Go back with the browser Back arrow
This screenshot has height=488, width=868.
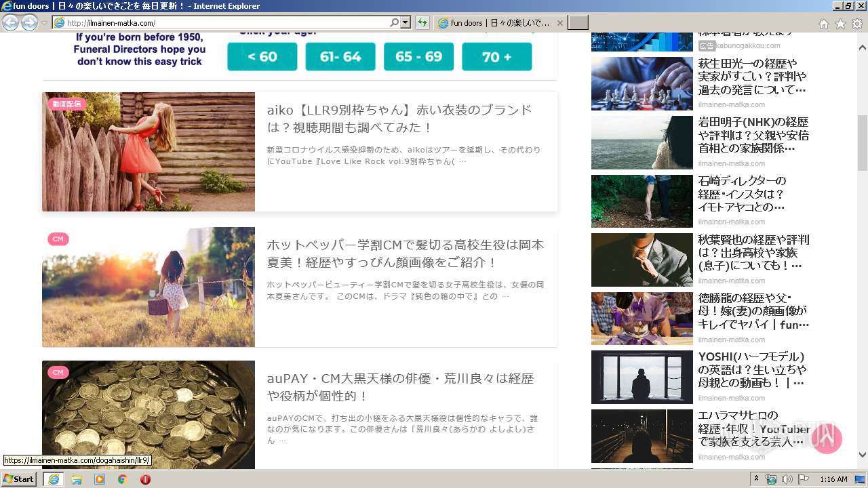pyautogui.click(x=10, y=23)
